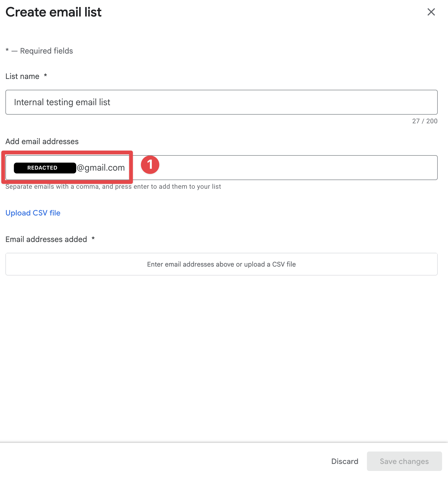
Task: Click the Create email list title
Action: 54,12
